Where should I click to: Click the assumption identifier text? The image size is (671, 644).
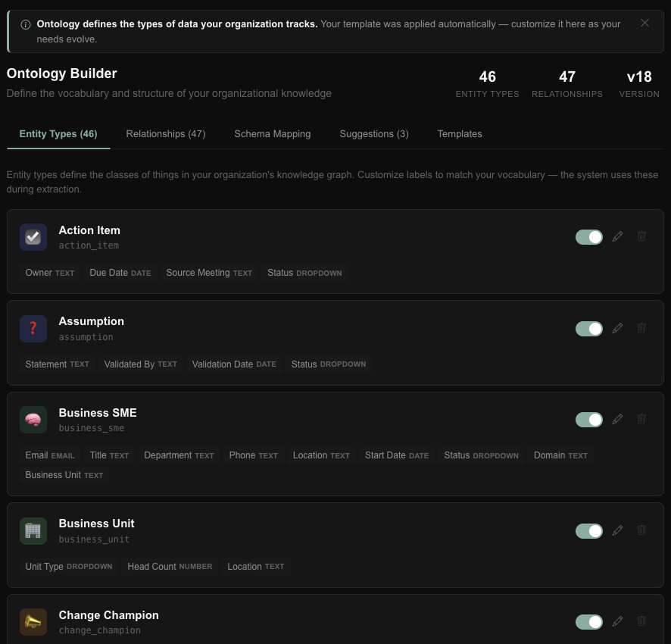coord(86,337)
